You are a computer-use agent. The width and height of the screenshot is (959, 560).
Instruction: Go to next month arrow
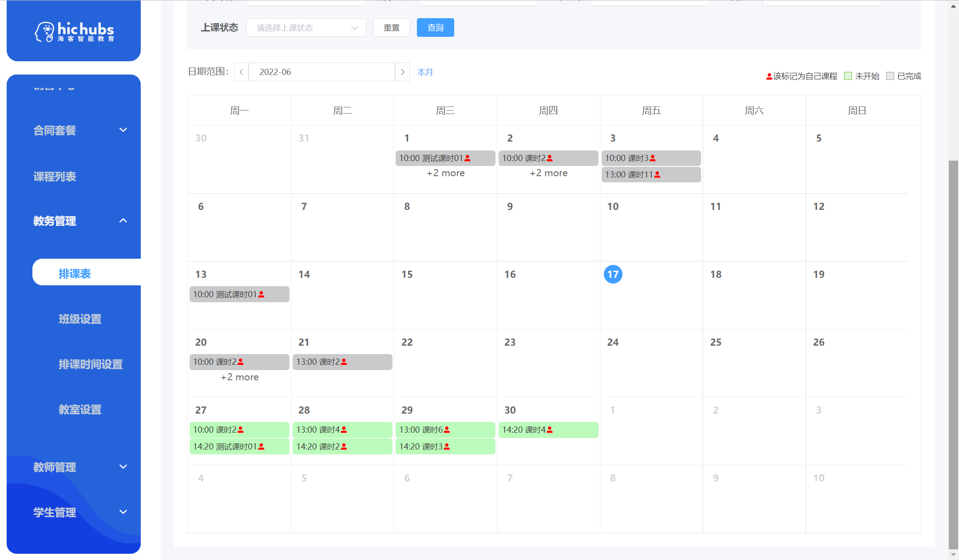point(402,72)
